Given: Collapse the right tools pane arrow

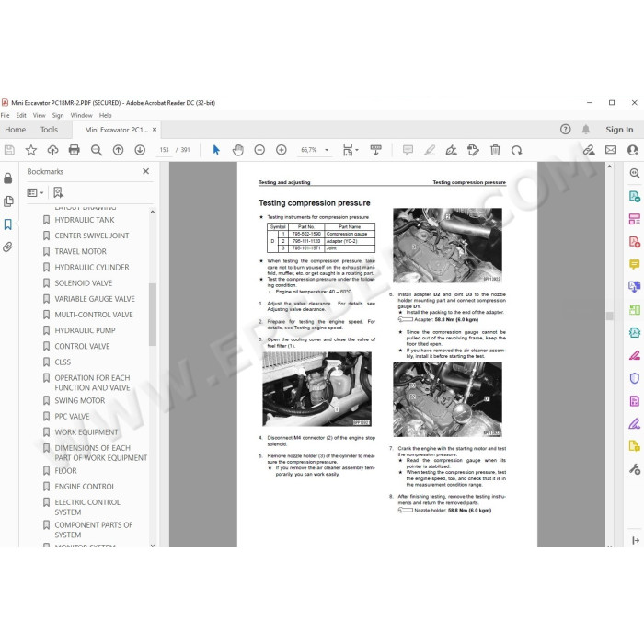Looking at the screenshot, I should [636, 541].
